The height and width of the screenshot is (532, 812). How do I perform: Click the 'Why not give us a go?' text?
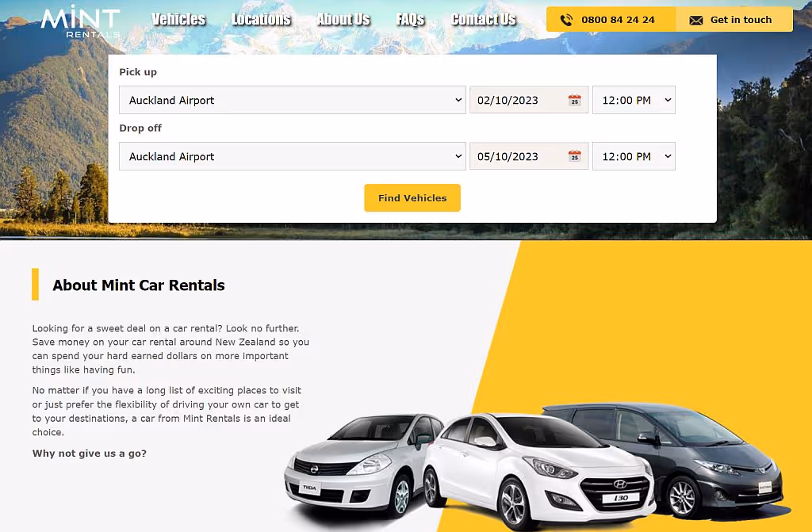90,454
